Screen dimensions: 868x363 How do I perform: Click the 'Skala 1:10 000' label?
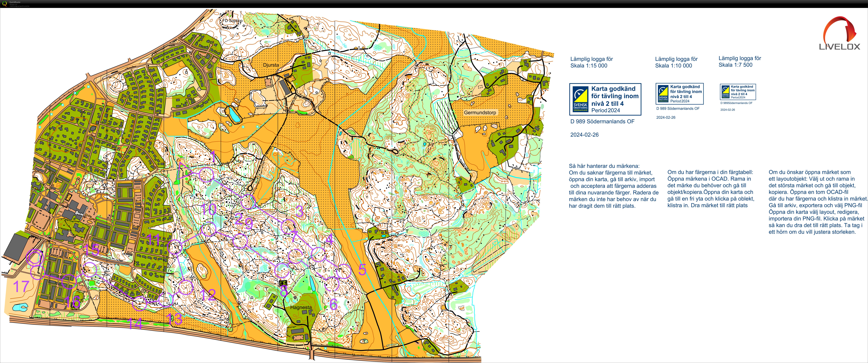674,66
